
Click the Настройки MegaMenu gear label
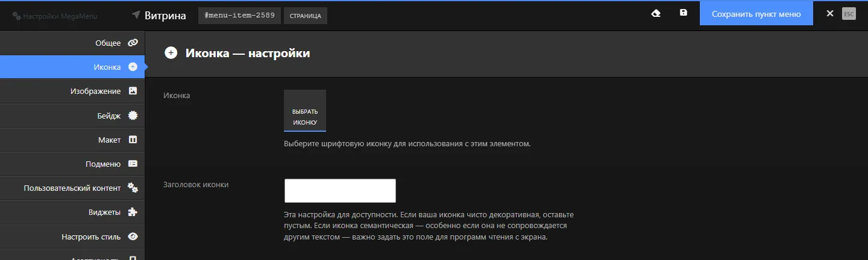[x=55, y=16]
